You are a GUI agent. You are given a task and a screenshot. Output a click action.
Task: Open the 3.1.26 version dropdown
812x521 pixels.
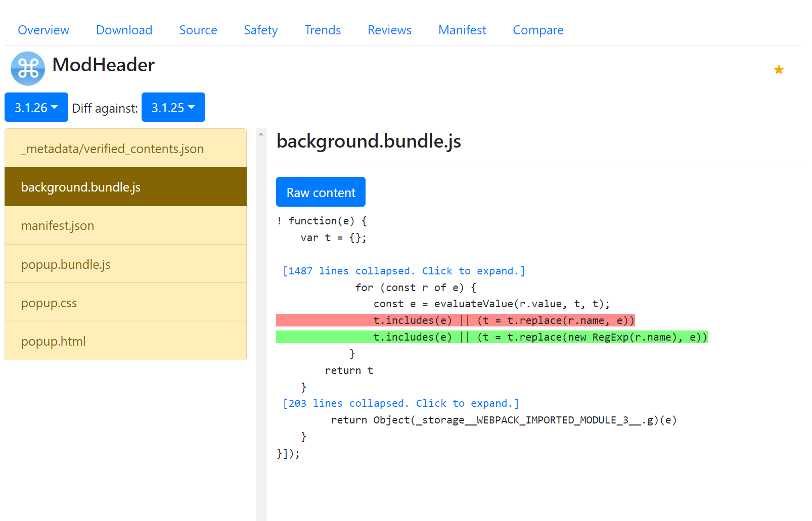tap(36, 107)
